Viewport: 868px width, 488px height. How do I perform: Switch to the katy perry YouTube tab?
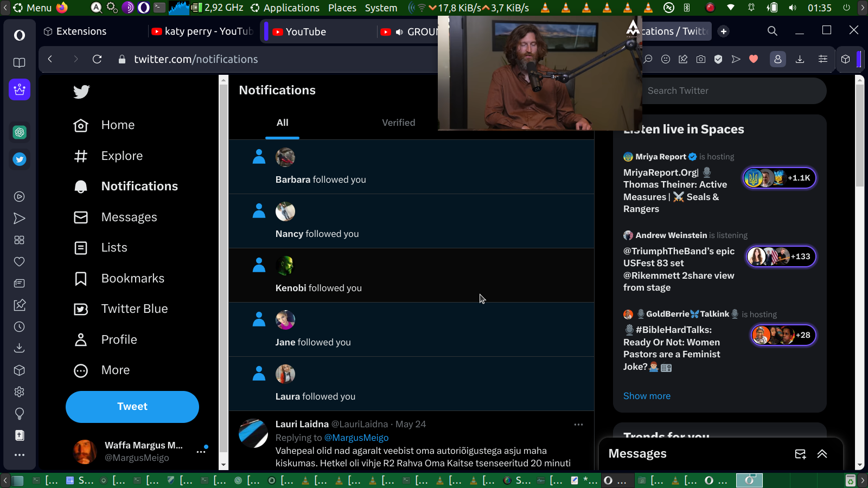pyautogui.click(x=202, y=31)
